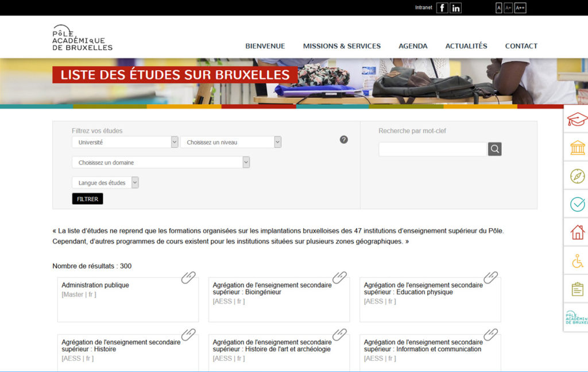Open the Agenda menu item
The width and height of the screenshot is (588, 372).
413,46
